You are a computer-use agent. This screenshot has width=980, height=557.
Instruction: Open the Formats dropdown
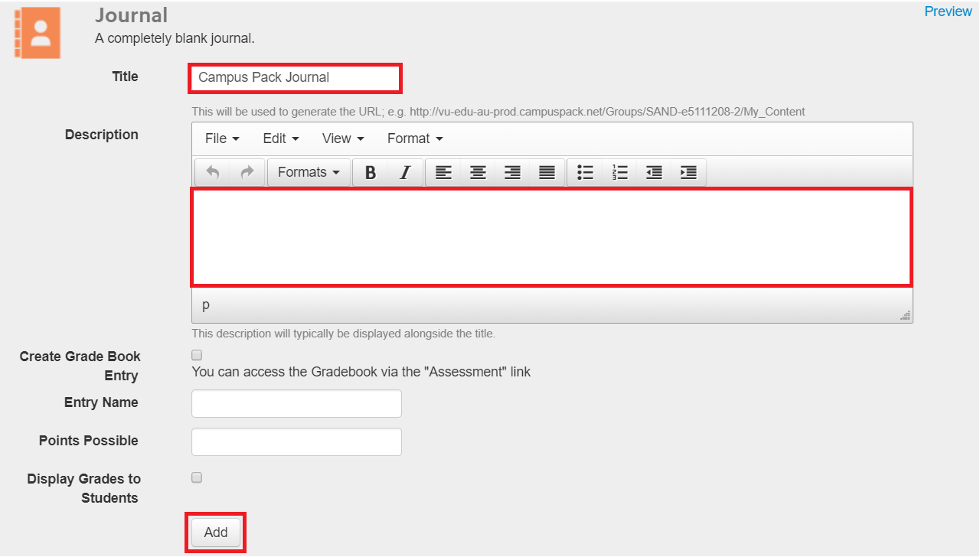(309, 172)
